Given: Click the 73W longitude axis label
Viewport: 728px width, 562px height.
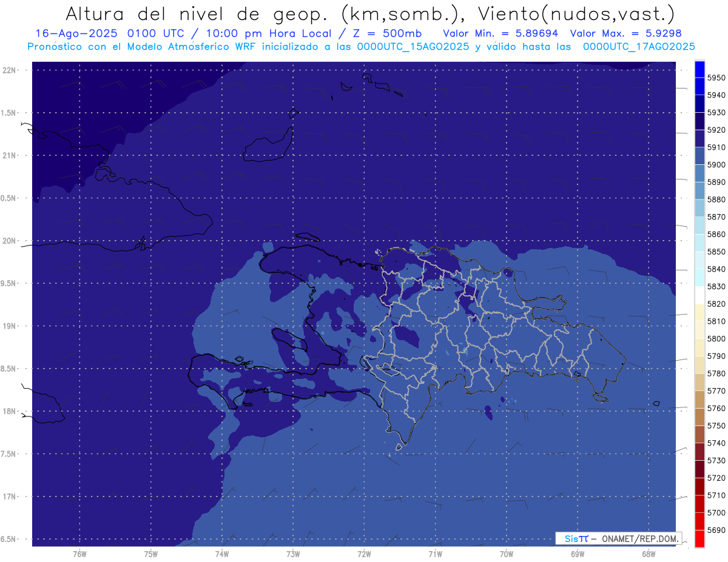Looking at the screenshot, I should pos(293,554).
